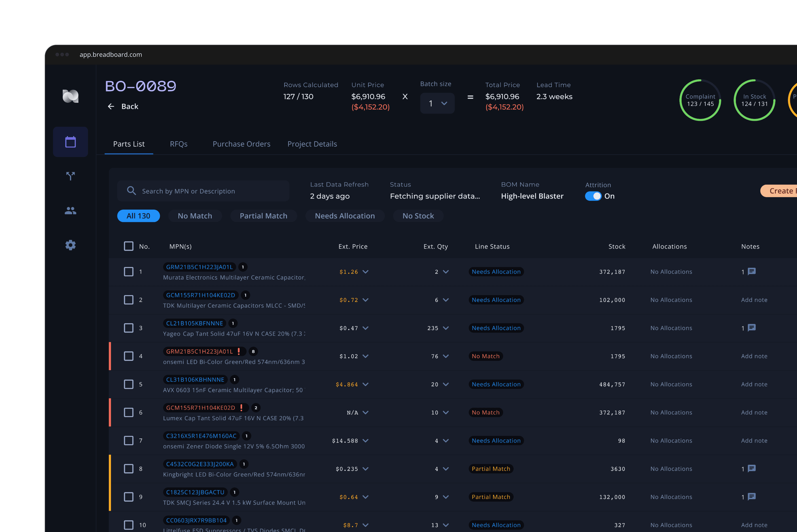Open the note icon on row 3
This screenshot has width=797, height=532.
(x=752, y=328)
